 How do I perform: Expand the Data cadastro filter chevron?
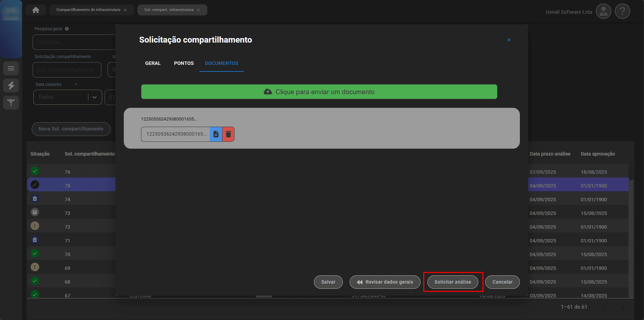coord(76,84)
